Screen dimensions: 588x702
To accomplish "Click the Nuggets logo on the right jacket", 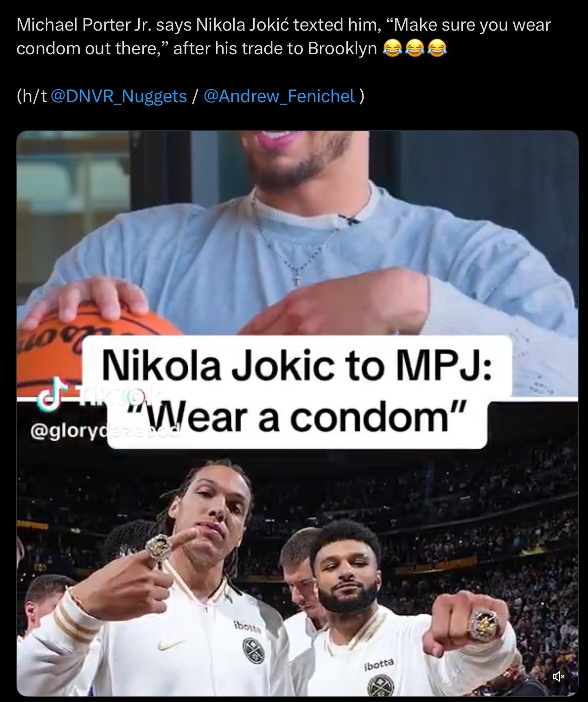I will tap(380, 686).
